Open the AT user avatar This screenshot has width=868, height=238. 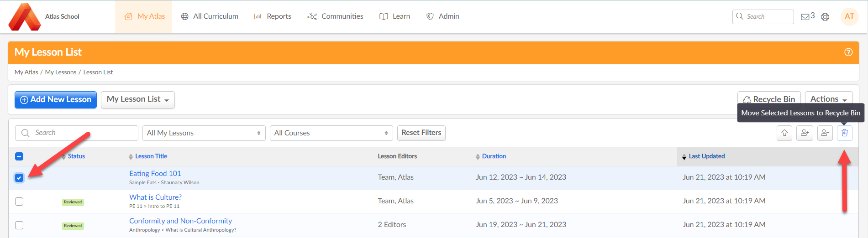(x=849, y=16)
